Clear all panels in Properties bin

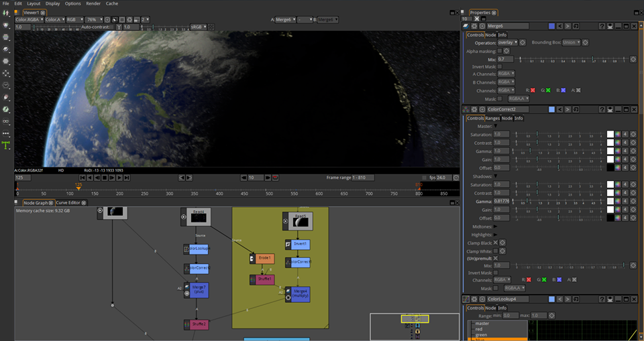coord(477,19)
